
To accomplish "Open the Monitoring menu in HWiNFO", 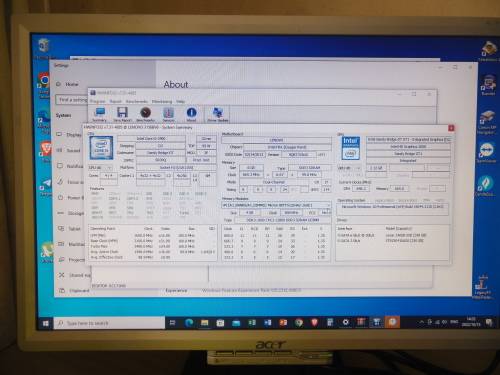I will (162, 101).
